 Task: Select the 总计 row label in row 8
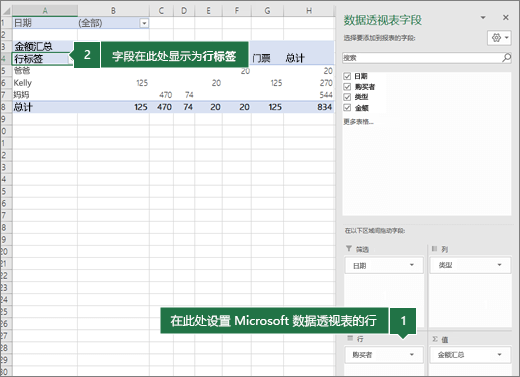(45, 107)
